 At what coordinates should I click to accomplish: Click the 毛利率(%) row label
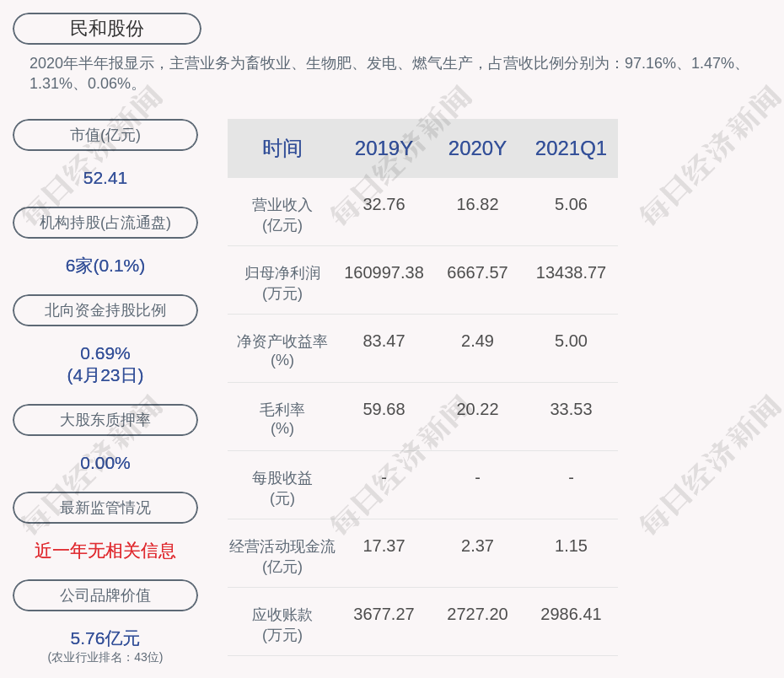[282, 419]
